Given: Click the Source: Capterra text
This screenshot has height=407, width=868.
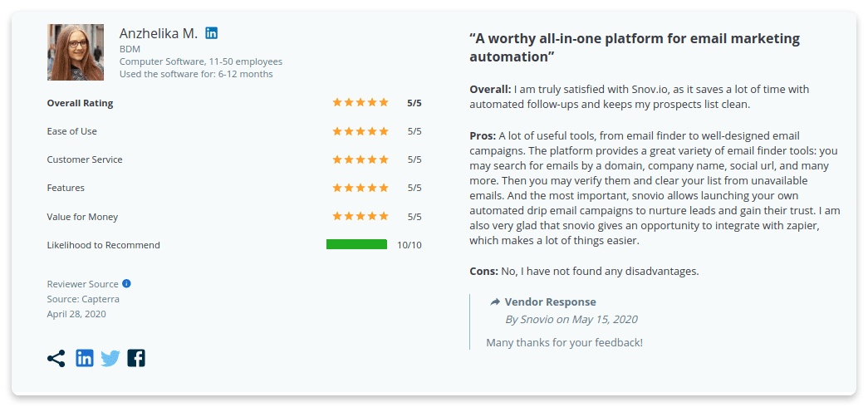Looking at the screenshot, I should 83,299.
